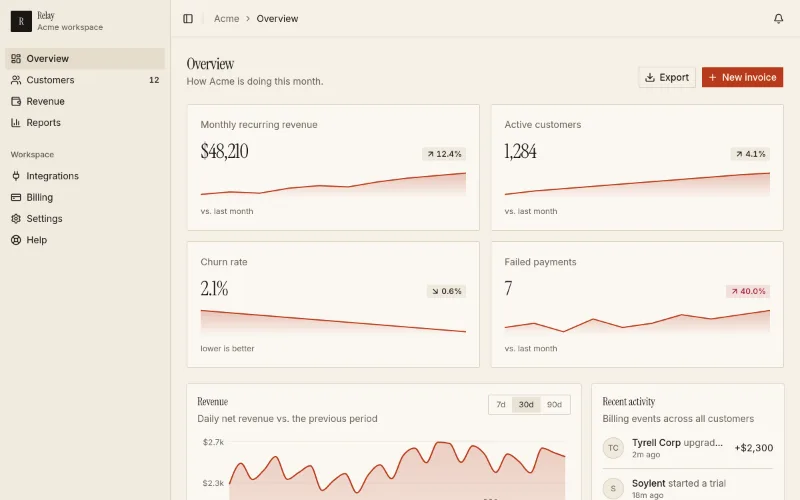Click the plus icon on New invoice
This screenshot has width=800, height=500.
pos(712,78)
